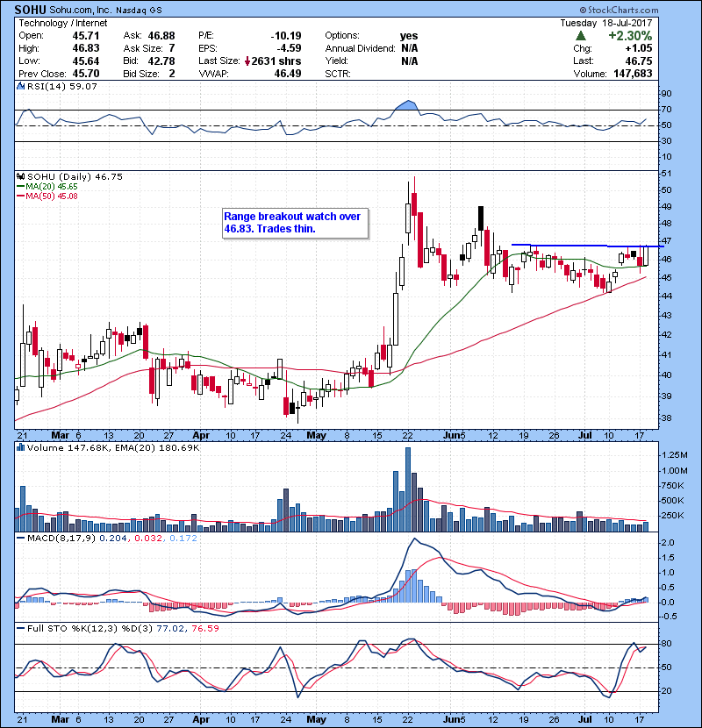Click the Low value 45.64

(86, 61)
